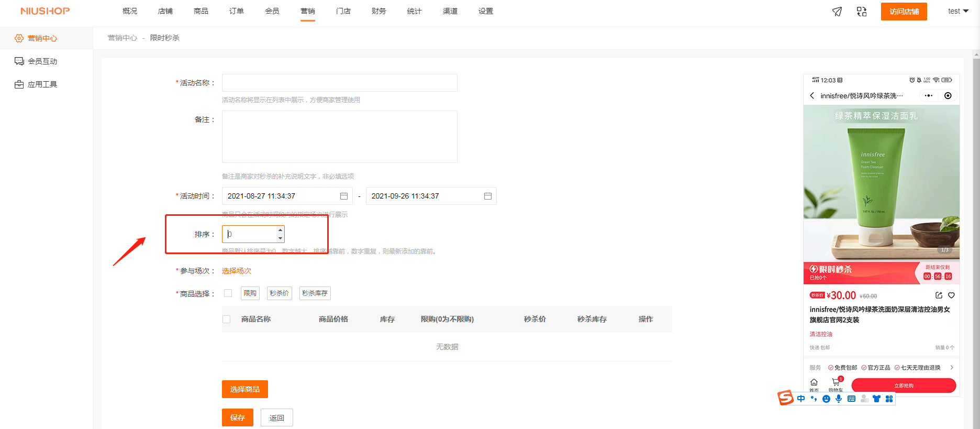
Task: Click the product image in phone preview
Action: pyautogui.click(x=882, y=183)
